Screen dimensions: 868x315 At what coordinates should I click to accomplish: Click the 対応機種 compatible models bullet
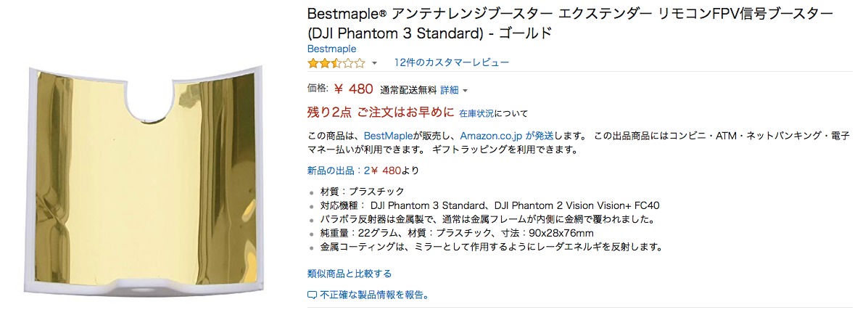tap(489, 205)
